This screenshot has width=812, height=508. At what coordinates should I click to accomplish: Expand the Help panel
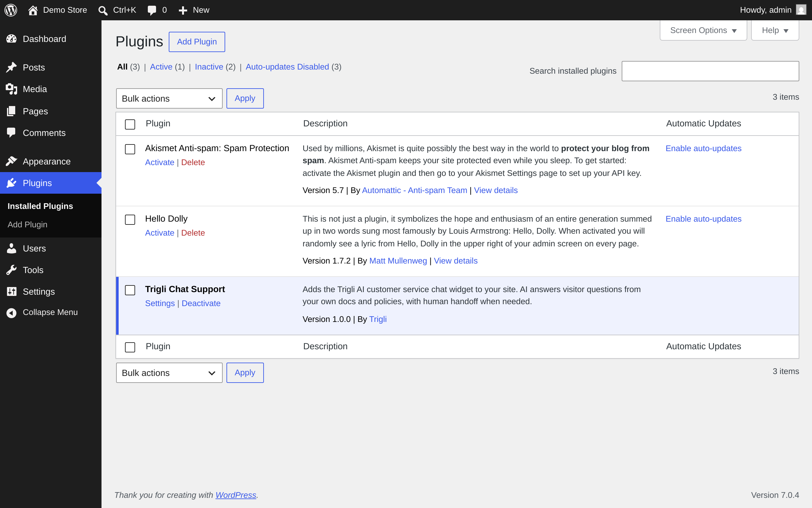click(x=775, y=30)
